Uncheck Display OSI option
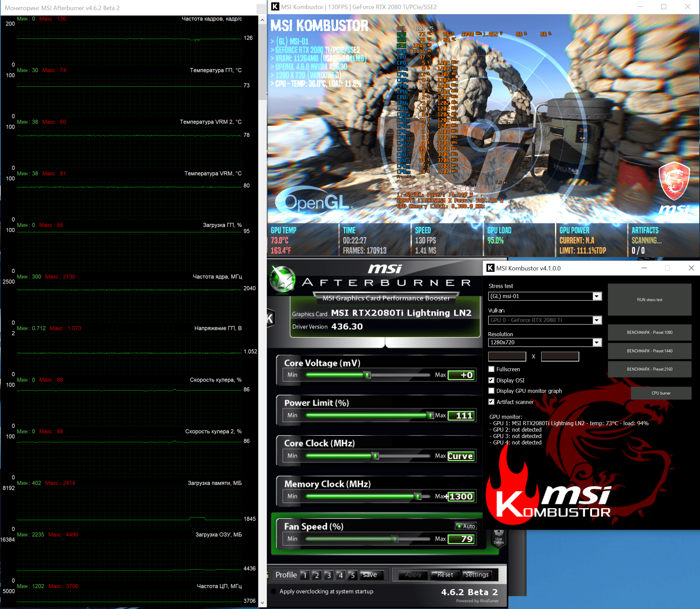 coord(491,380)
